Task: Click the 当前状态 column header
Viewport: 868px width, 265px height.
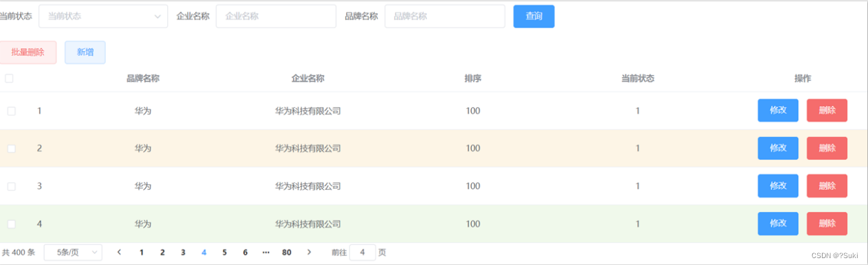Action: (x=638, y=78)
